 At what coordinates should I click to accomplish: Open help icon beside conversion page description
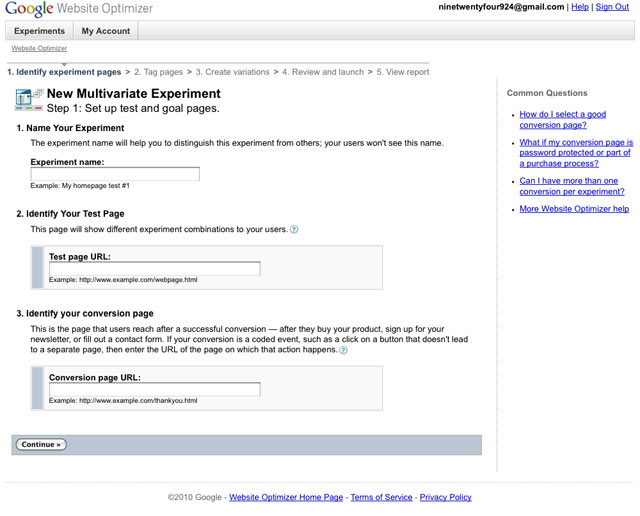(x=344, y=350)
